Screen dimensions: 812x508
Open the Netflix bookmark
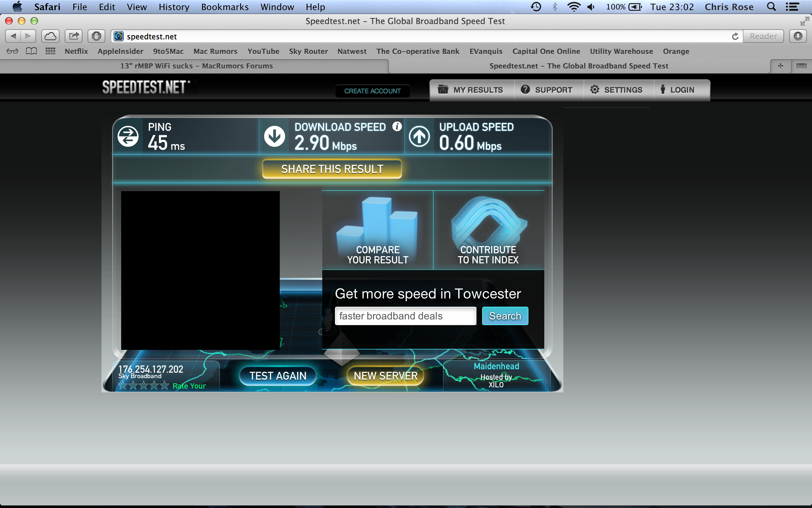(76, 51)
